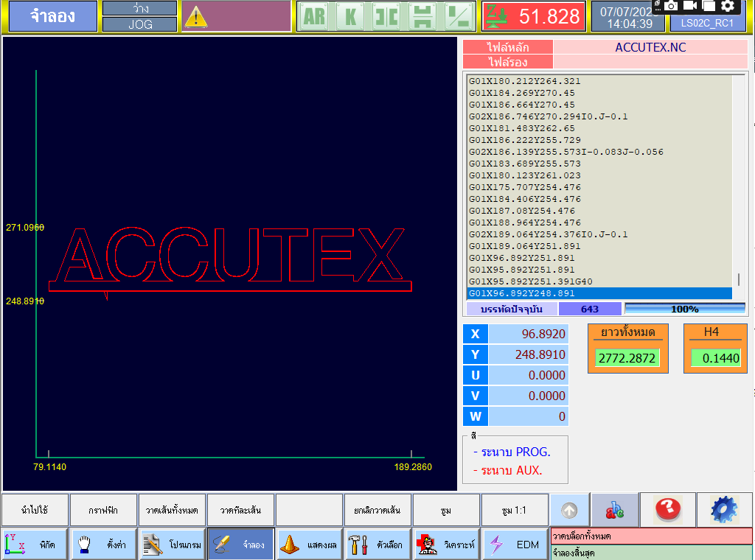Image resolution: width=755 pixels, height=560 pixels.
Task: Open settings with the blue gear icon
Action: click(724, 510)
